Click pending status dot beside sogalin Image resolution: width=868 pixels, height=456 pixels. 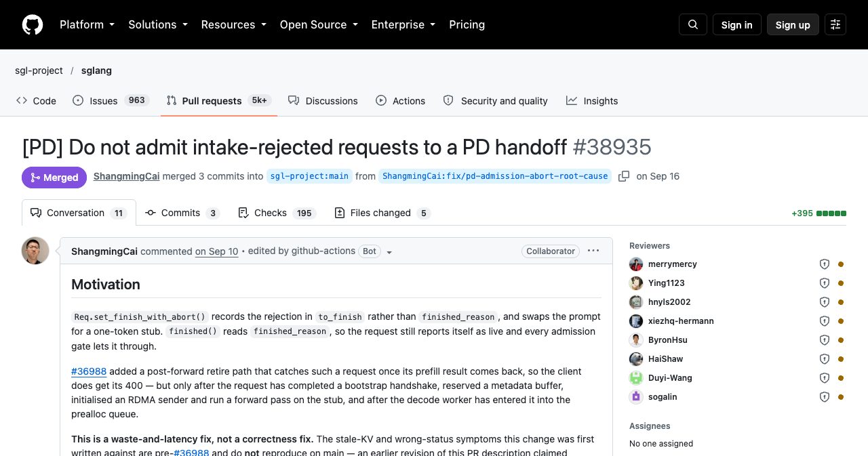point(841,397)
